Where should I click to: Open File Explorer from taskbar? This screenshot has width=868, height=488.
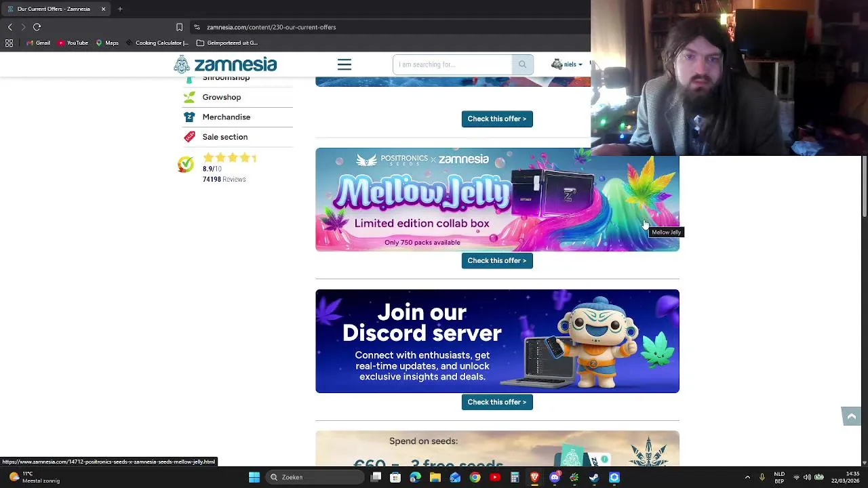pos(435,477)
